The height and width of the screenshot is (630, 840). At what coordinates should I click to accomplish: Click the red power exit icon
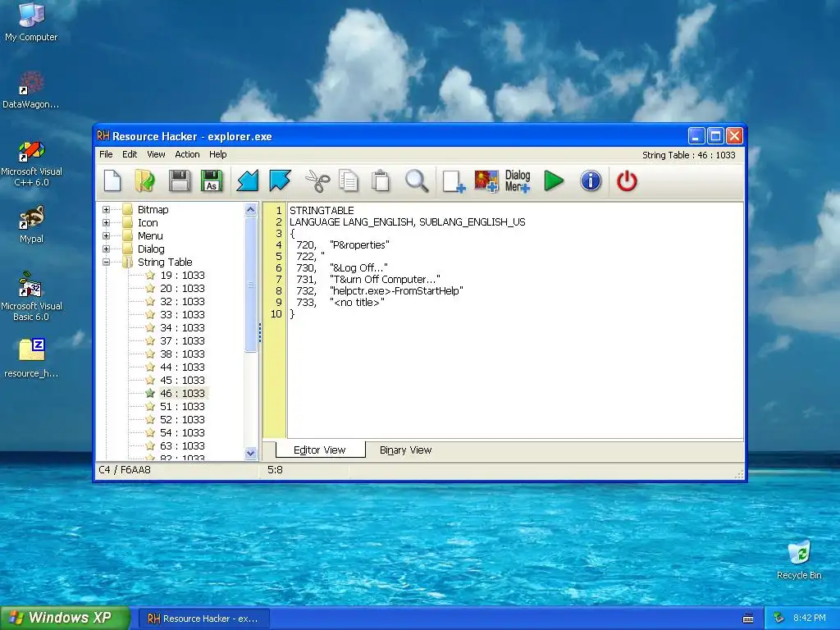tap(626, 181)
